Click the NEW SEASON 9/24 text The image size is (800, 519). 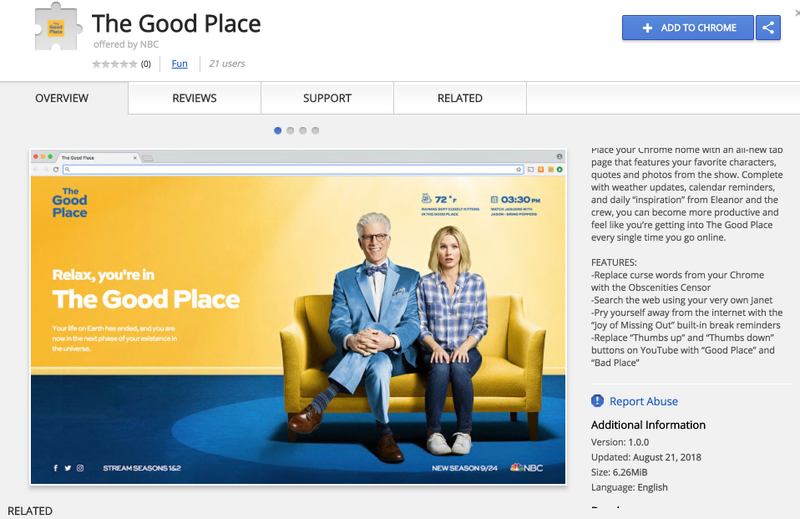[x=465, y=468]
